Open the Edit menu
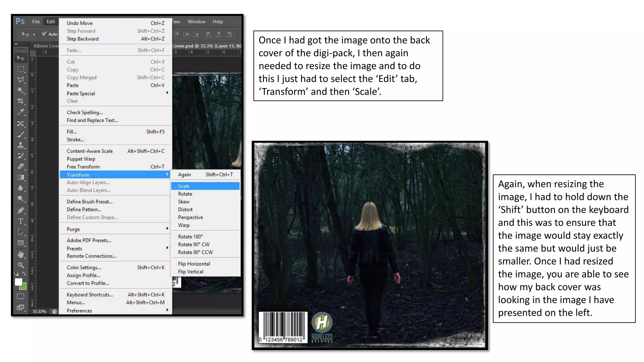 click(x=51, y=21)
